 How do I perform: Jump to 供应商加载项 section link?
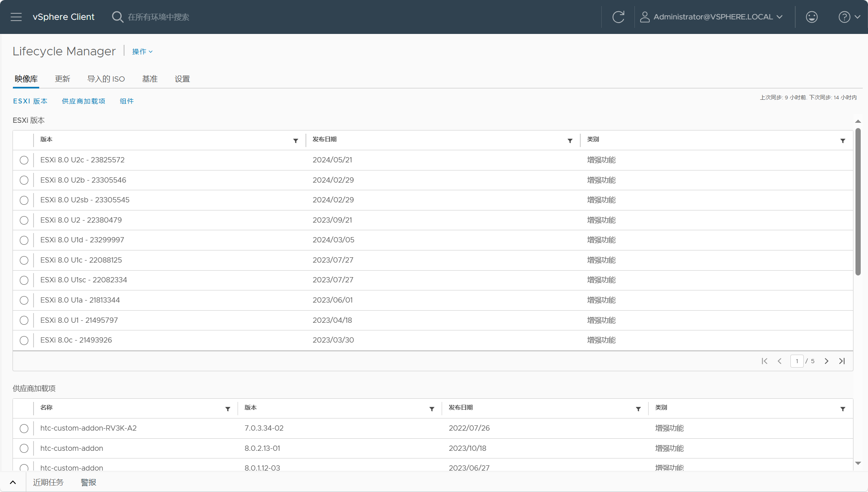point(84,101)
